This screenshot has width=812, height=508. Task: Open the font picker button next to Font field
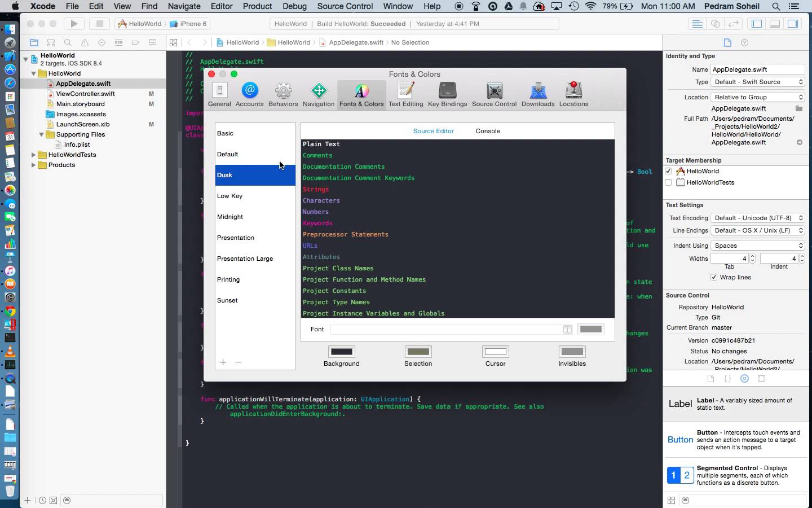pyautogui.click(x=567, y=329)
